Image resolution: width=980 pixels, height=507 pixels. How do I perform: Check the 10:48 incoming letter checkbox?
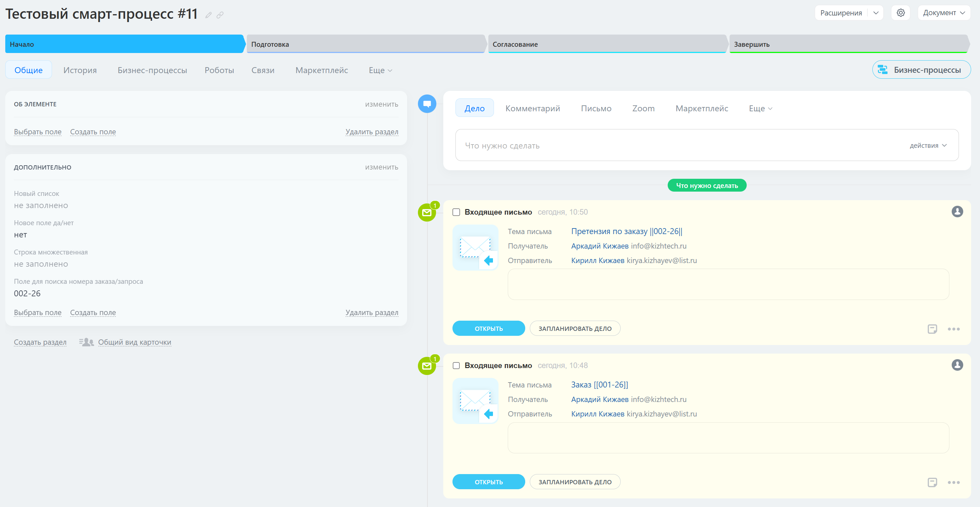tap(456, 366)
